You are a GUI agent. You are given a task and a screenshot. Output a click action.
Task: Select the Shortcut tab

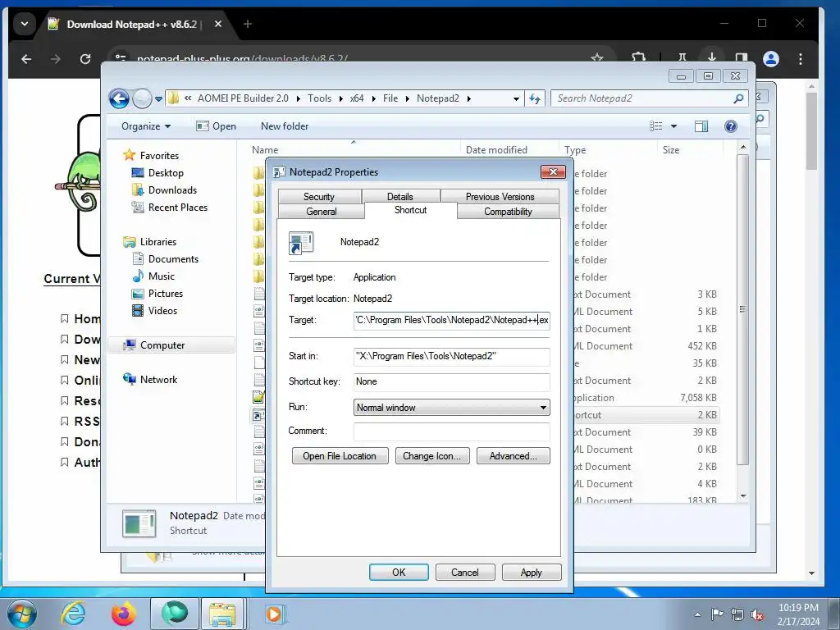pyautogui.click(x=410, y=210)
